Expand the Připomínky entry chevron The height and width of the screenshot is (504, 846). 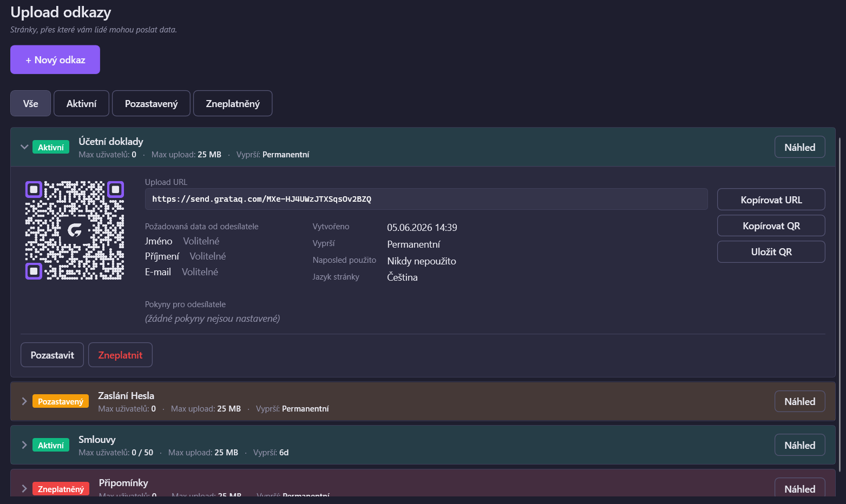tap(24, 489)
